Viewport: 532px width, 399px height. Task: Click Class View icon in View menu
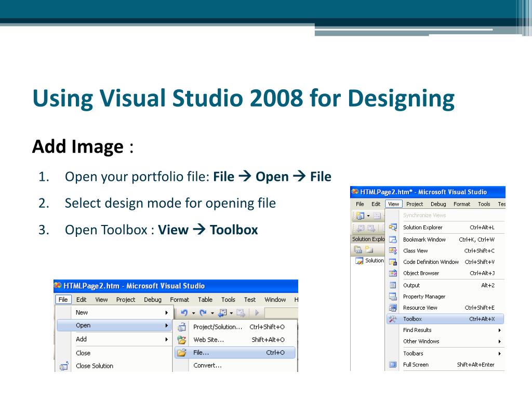393,251
